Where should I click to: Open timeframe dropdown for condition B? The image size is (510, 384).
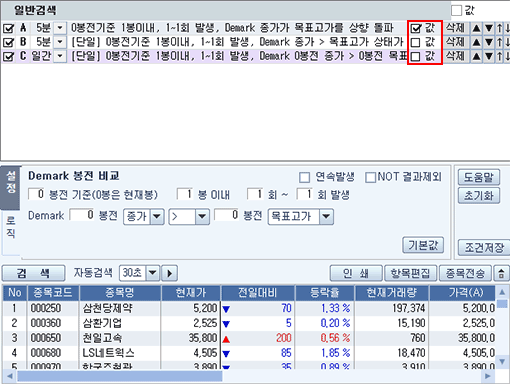pos(60,42)
